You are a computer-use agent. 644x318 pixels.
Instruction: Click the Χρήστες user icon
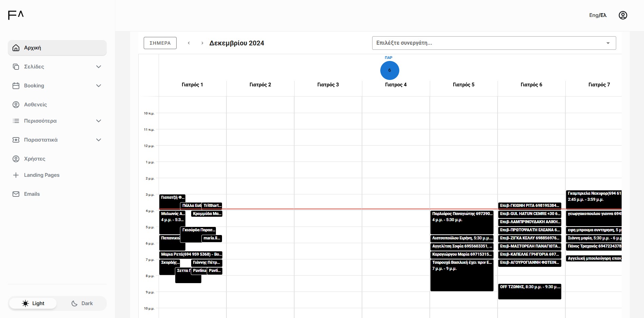(16, 159)
